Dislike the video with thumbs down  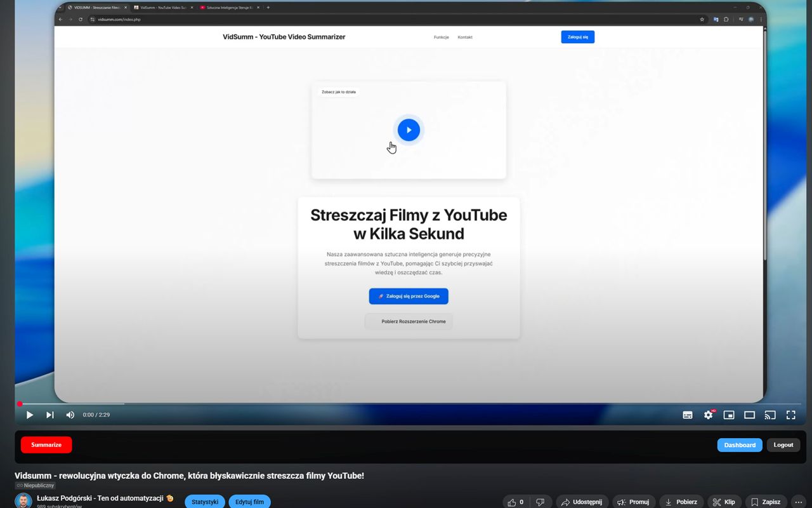click(x=540, y=502)
